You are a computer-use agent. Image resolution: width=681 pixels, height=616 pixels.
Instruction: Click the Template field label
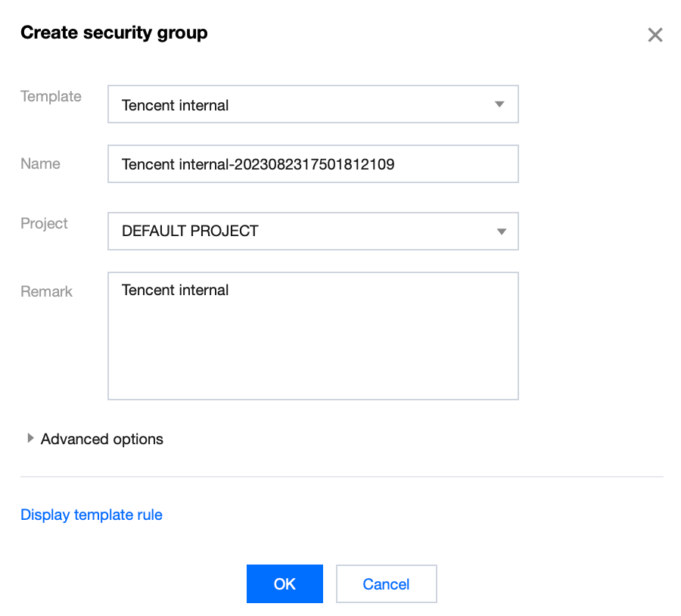pos(51,96)
